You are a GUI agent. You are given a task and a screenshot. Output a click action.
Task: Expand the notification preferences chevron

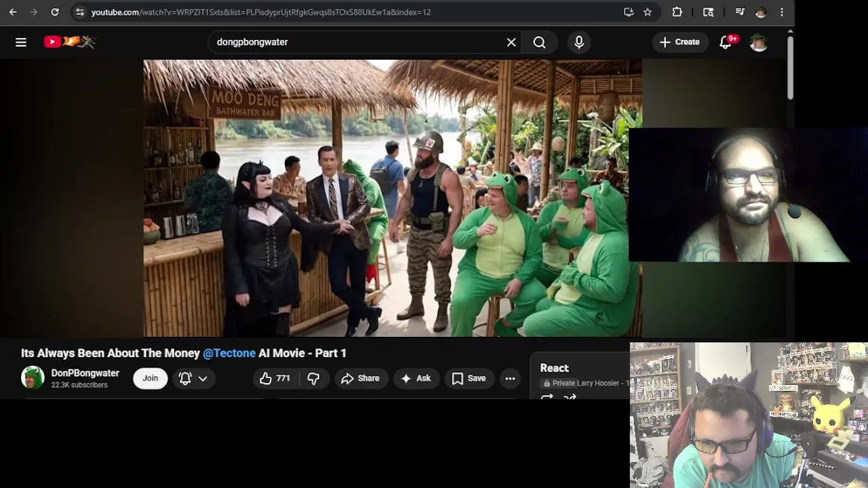pyautogui.click(x=203, y=378)
